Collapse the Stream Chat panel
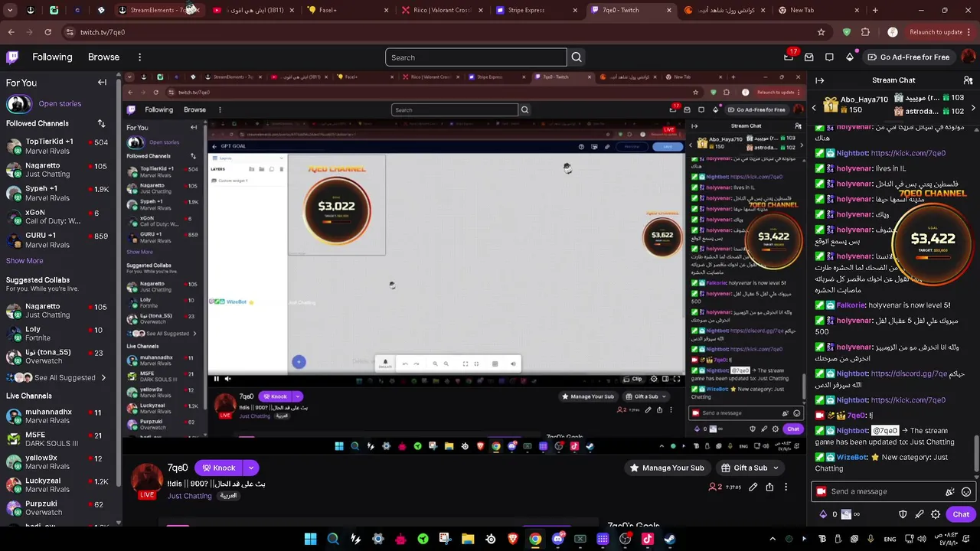The height and width of the screenshot is (551, 980). [x=820, y=80]
